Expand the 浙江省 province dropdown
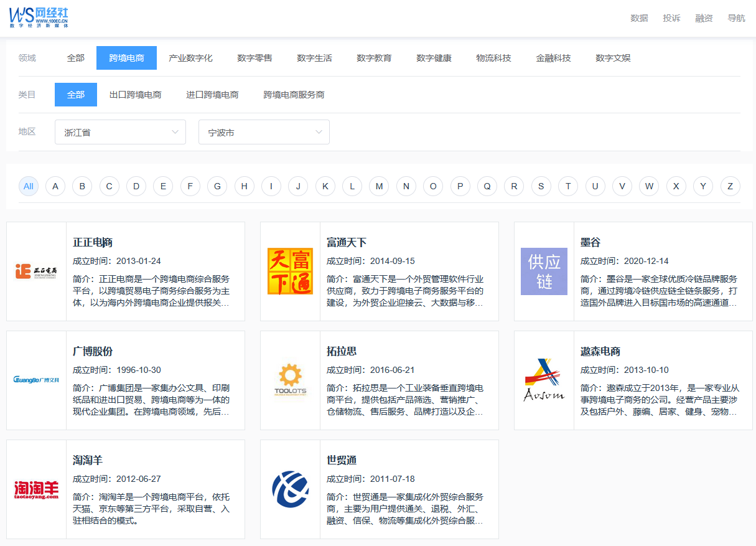 tap(120, 132)
